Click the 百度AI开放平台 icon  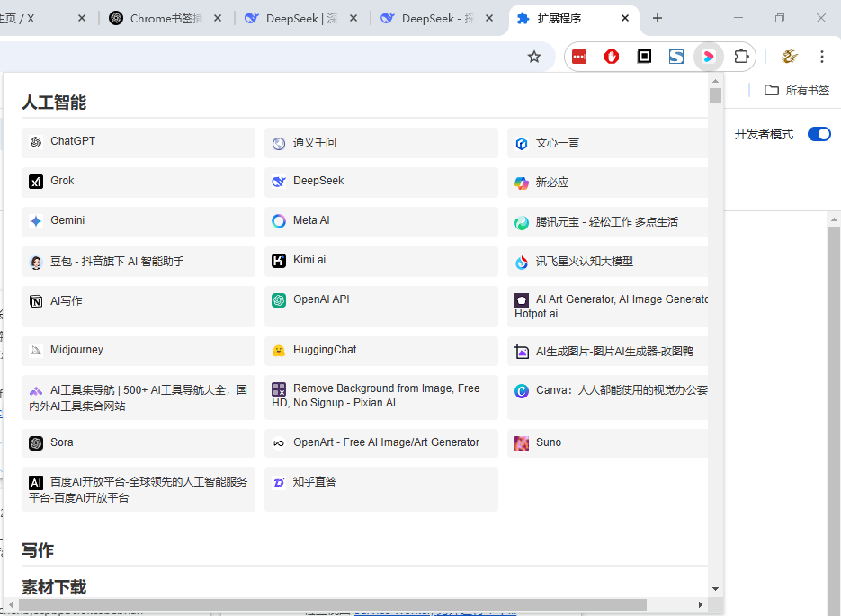point(36,483)
